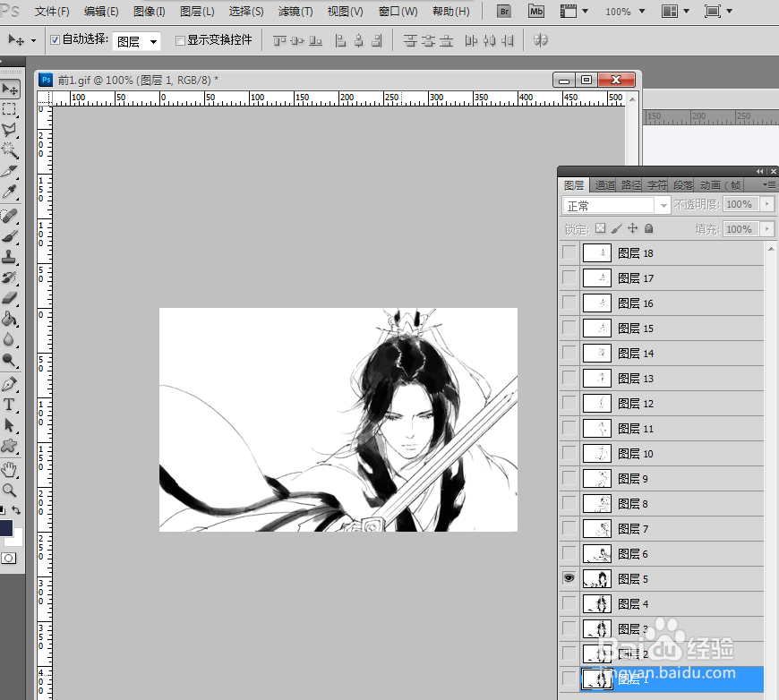
Task: Show 图层 18 visibility box
Action: point(569,252)
